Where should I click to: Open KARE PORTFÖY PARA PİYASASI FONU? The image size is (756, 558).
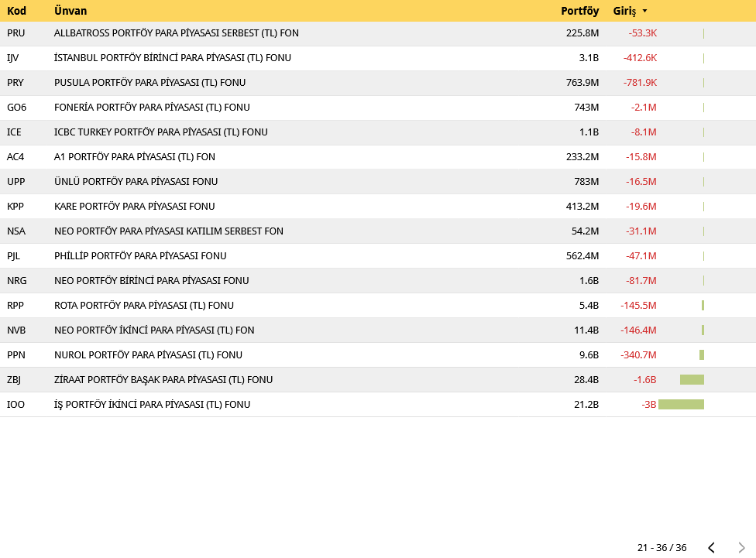tap(135, 206)
